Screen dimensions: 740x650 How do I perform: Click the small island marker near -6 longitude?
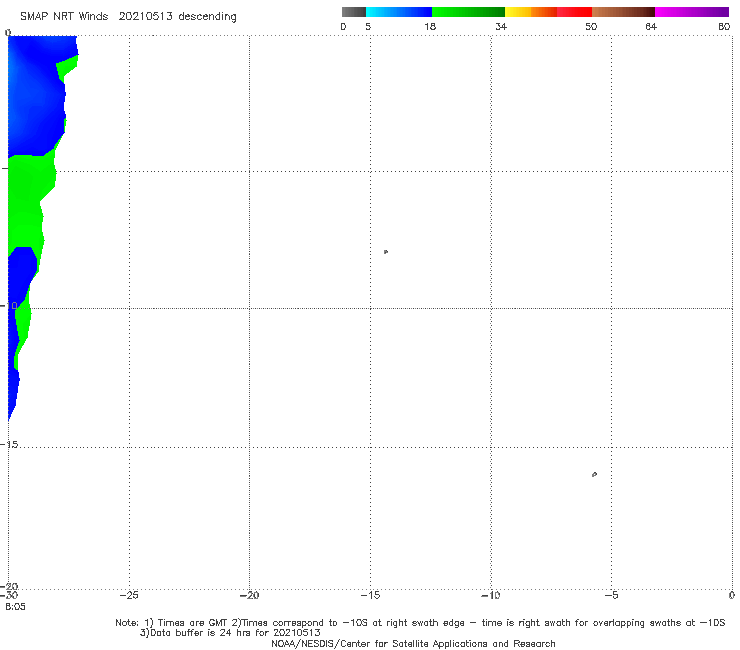[x=594, y=474]
